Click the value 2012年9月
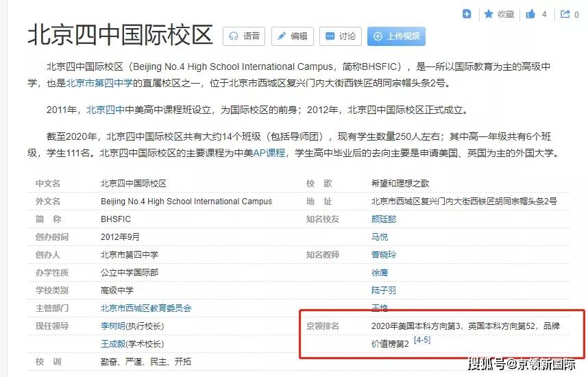 click(x=120, y=236)
